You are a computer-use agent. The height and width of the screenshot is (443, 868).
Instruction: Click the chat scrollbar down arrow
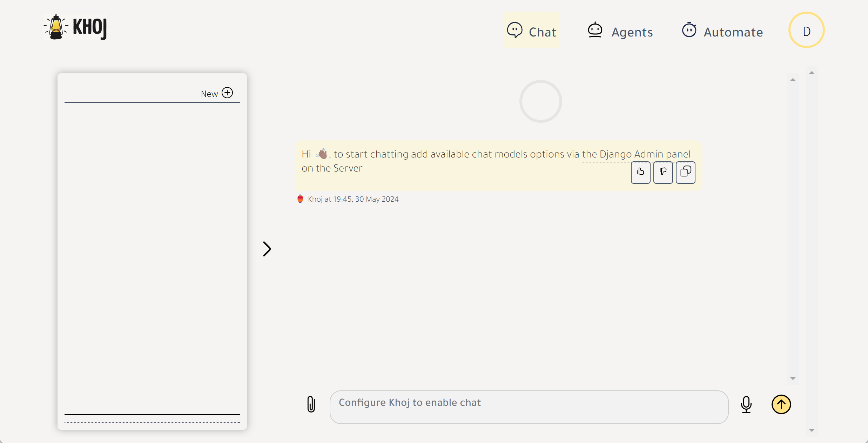coord(793,378)
